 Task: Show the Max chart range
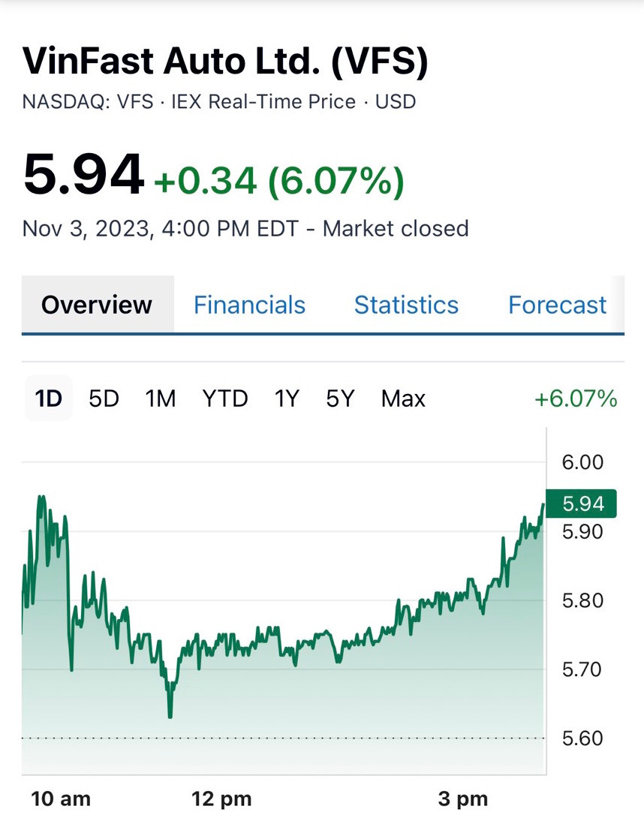click(x=403, y=398)
